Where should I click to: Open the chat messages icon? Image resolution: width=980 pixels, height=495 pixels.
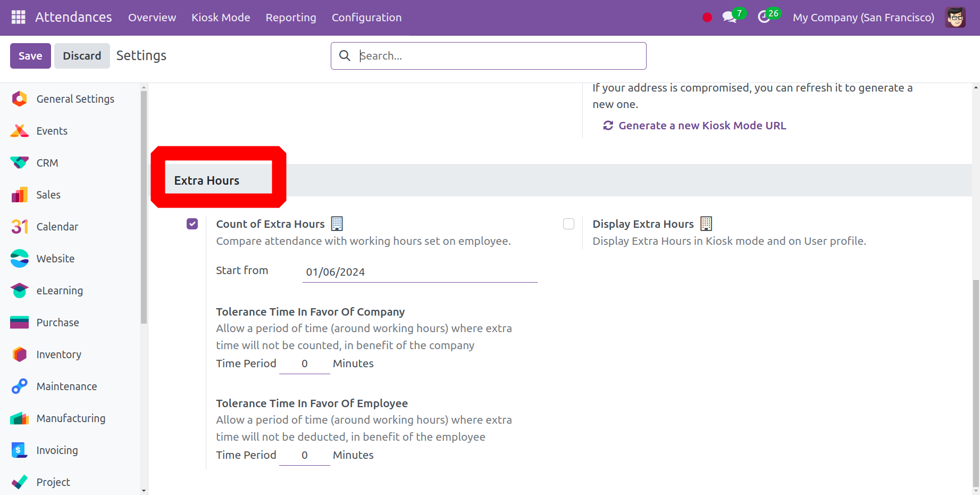click(729, 17)
